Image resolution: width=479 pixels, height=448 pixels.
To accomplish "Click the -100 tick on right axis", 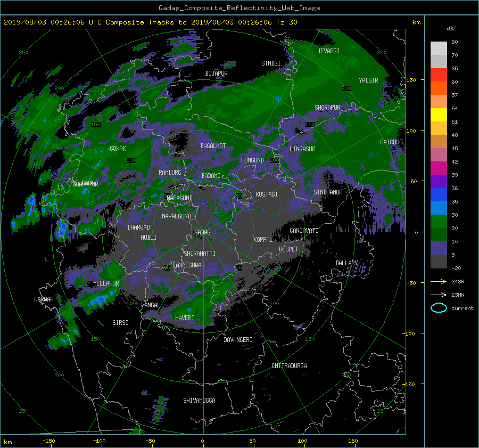I will tap(410, 333).
